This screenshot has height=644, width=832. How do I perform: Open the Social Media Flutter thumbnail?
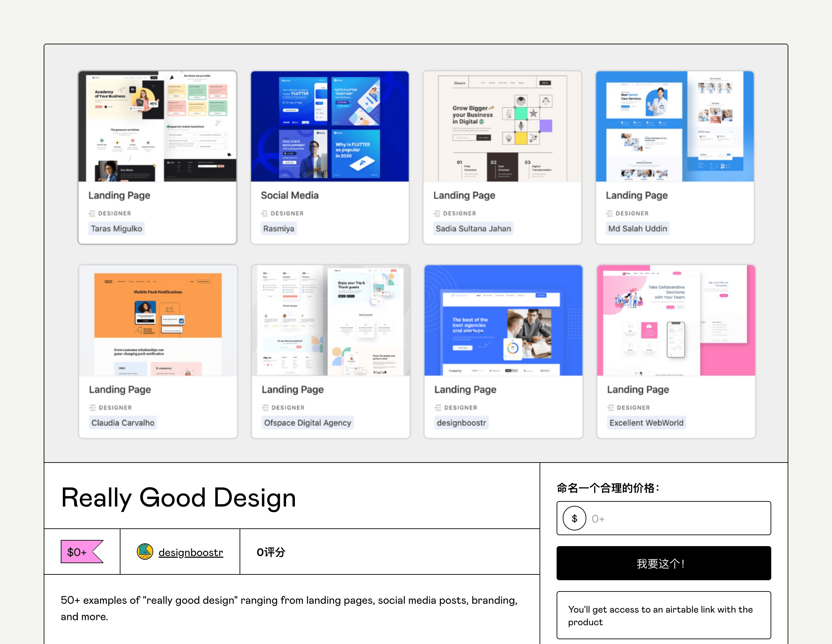point(330,126)
